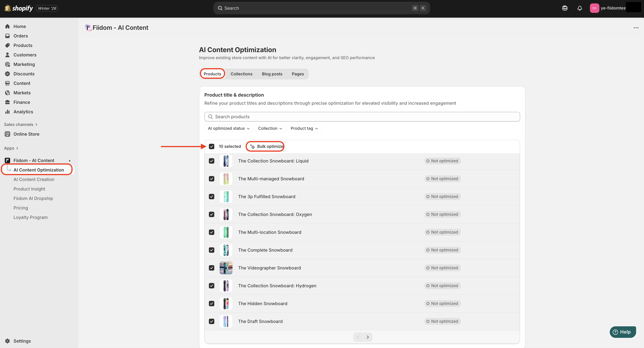Open the Blog posts tab

[x=272, y=74]
